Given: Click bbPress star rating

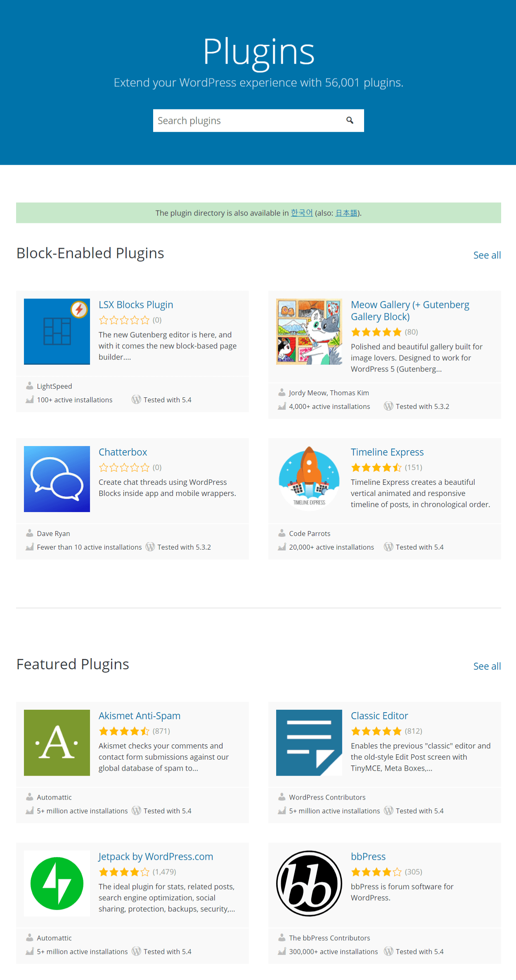Looking at the screenshot, I should click(x=376, y=871).
